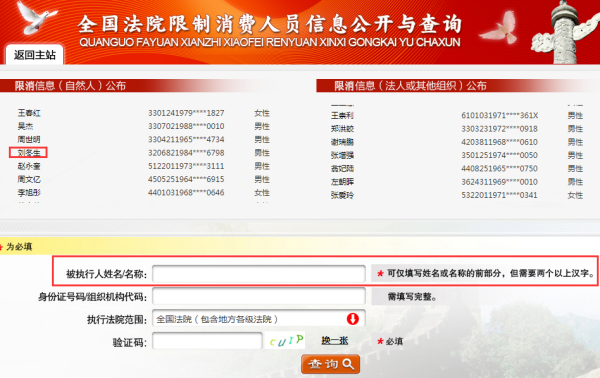
Task: Click ID number 3304211965****4734
Action: 186,139
